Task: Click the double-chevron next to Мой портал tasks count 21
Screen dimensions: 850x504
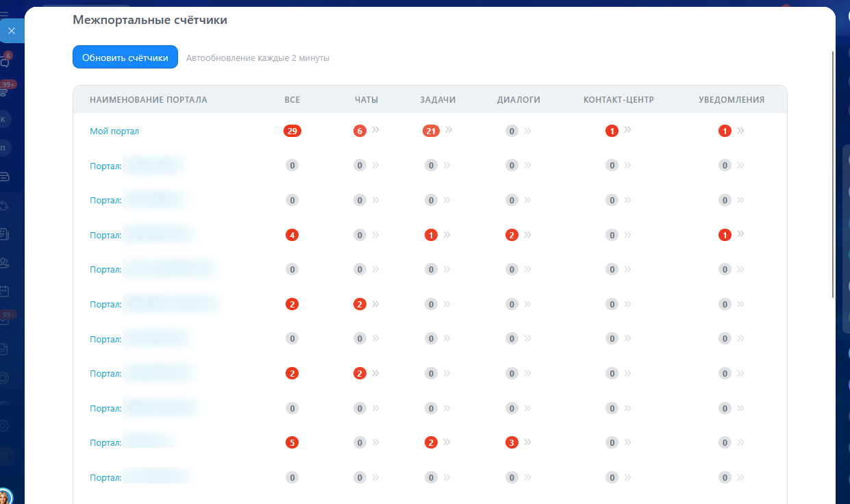Action: pyautogui.click(x=449, y=129)
